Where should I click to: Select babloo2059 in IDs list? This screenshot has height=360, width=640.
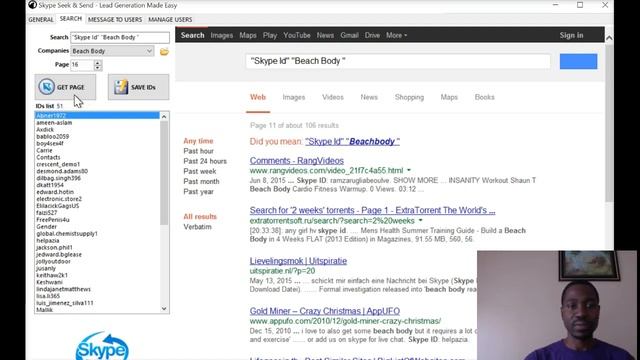coord(53,136)
